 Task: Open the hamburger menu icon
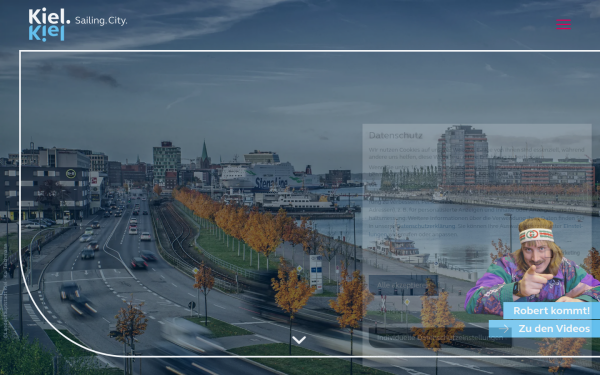[563, 24]
